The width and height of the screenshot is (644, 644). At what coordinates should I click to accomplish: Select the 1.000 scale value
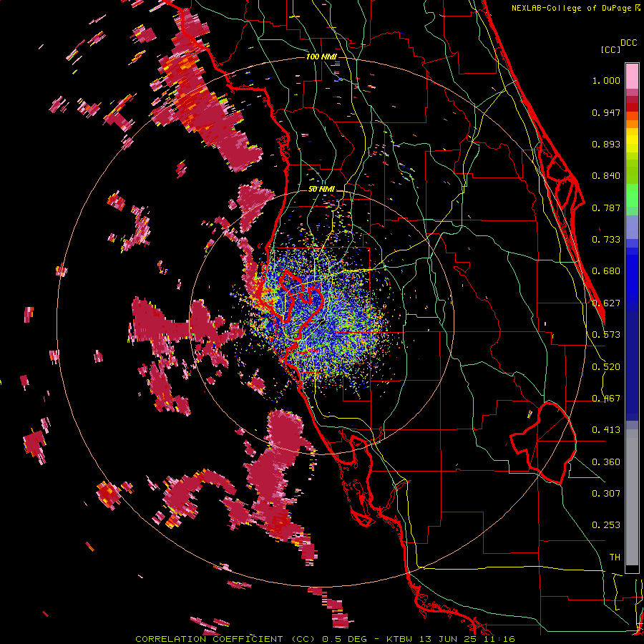tap(606, 80)
